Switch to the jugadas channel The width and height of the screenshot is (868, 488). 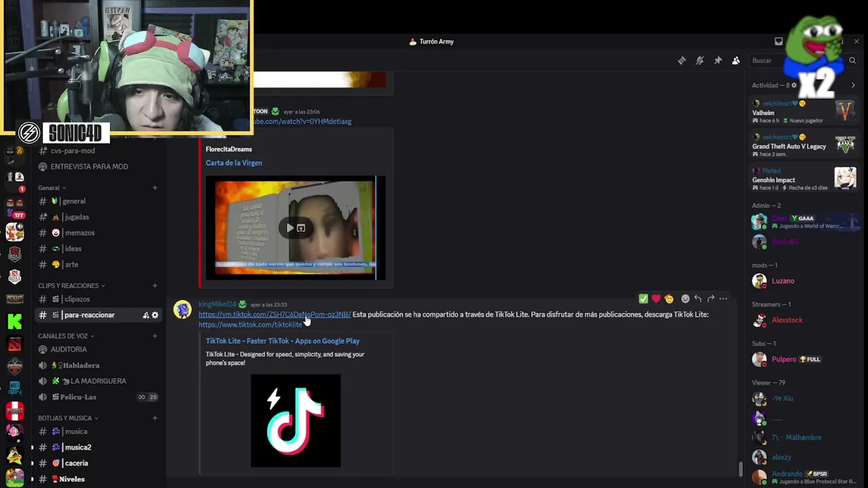coord(97,217)
